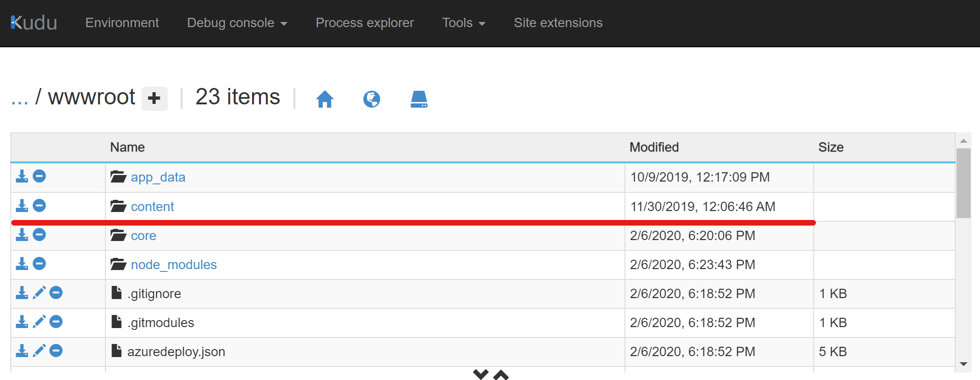Click the 5 KB size of azuredeploy.json
This screenshot has width=980, height=380.
pos(833,352)
